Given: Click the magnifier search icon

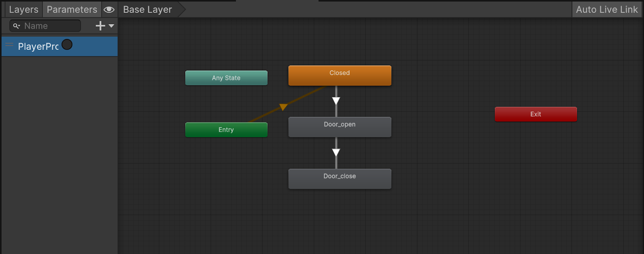Looking at the screenshot, I should pyautogui.click(x=17, y=26).
